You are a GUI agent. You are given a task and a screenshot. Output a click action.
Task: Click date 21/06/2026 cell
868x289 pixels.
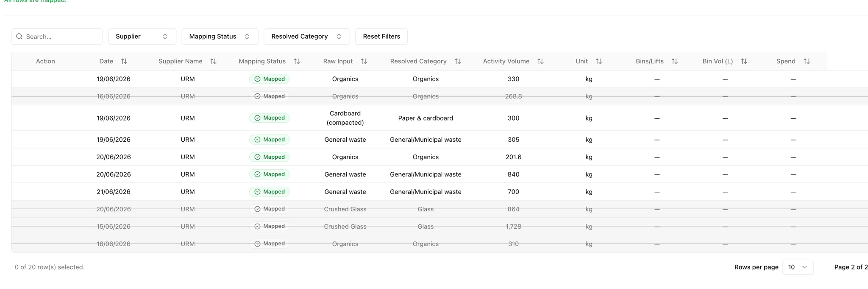point(114,192)
